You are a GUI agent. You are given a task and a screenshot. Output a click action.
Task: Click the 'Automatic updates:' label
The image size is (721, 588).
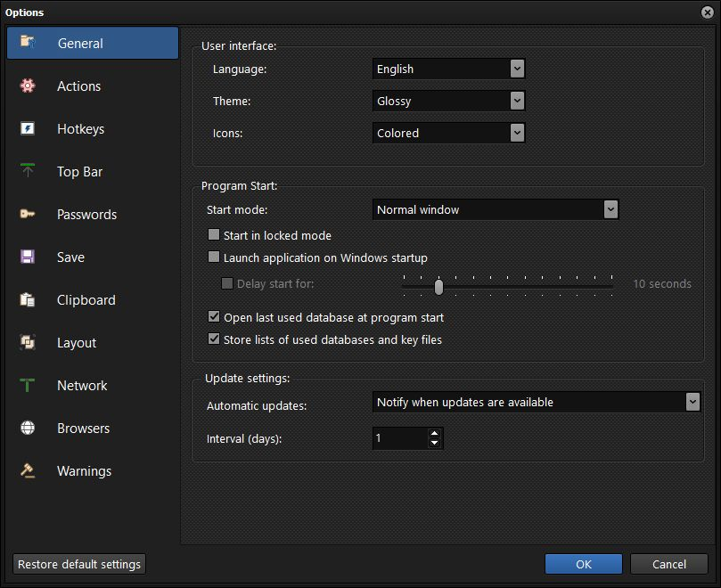(x=257, y=406)
